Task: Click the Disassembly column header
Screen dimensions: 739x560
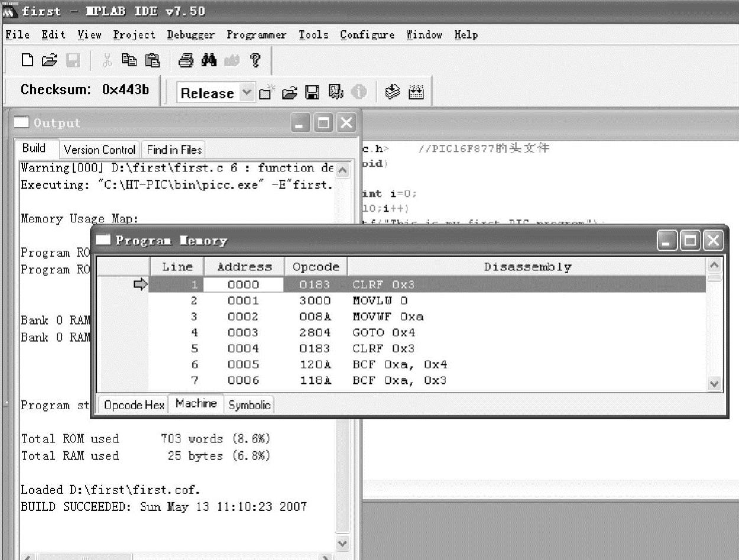Action: (527, 267)
